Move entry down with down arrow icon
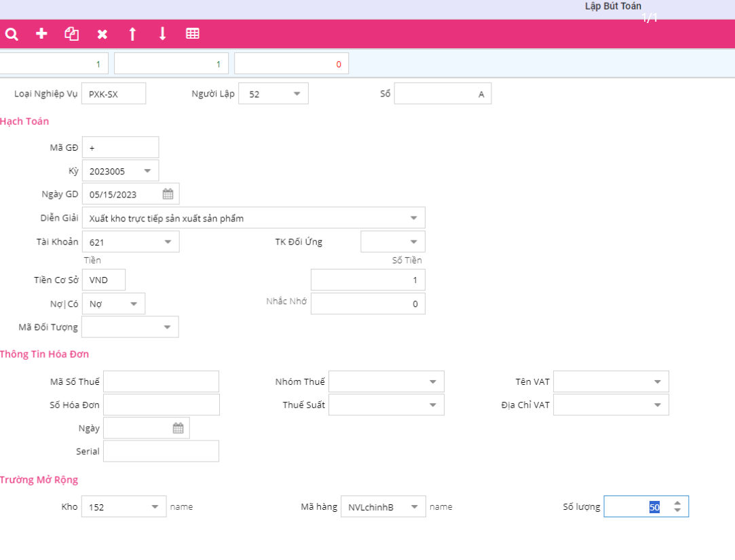 pos(162,34)
